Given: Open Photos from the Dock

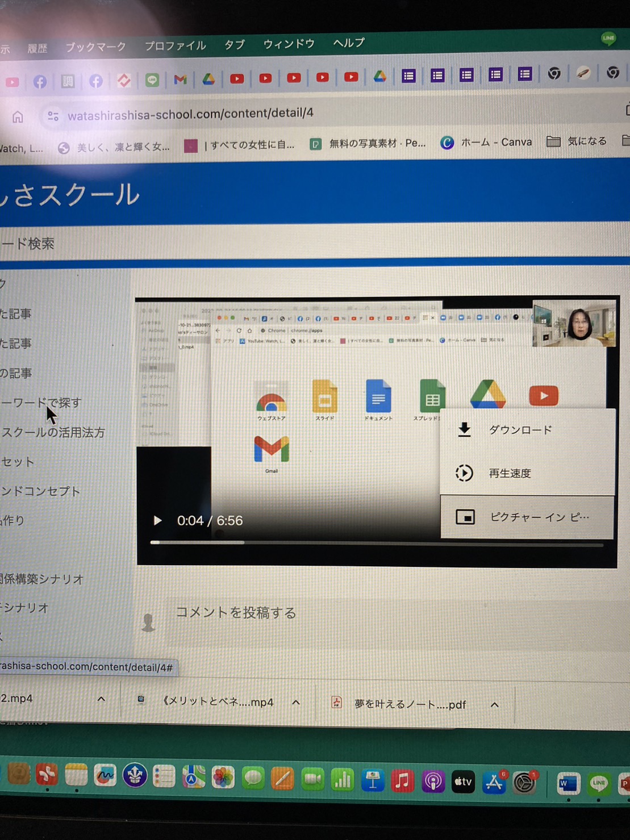Looking at the screenshot, I should 223,778.
